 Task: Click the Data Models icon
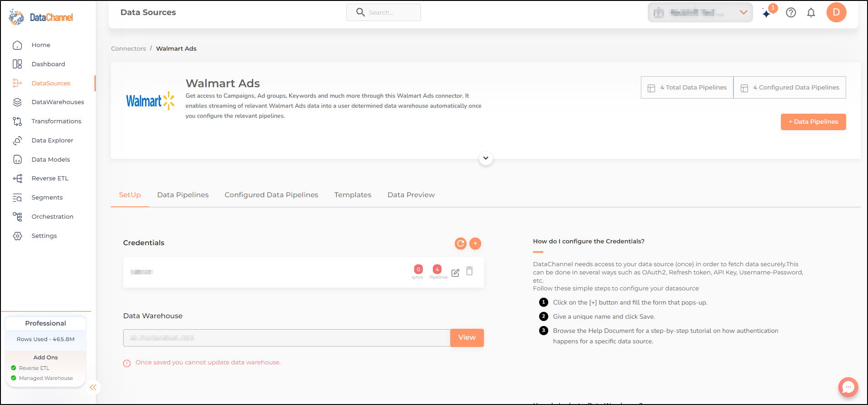[17, 159]
